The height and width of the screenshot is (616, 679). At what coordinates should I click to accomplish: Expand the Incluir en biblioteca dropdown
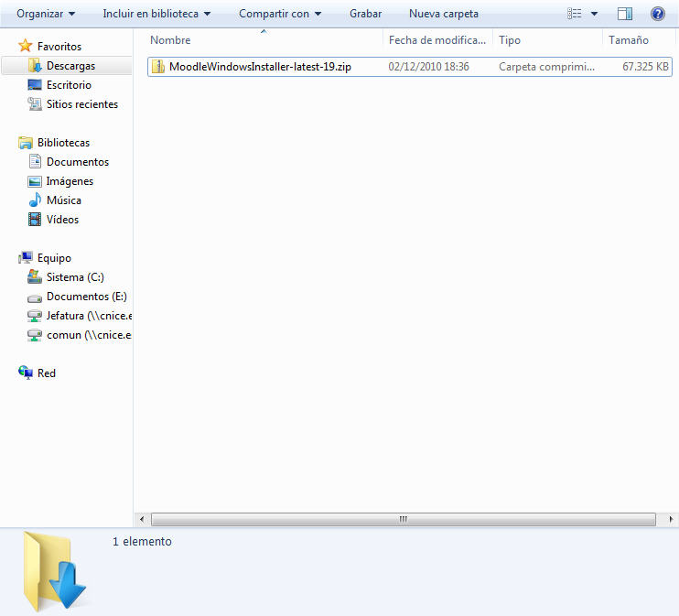point(156,14)
